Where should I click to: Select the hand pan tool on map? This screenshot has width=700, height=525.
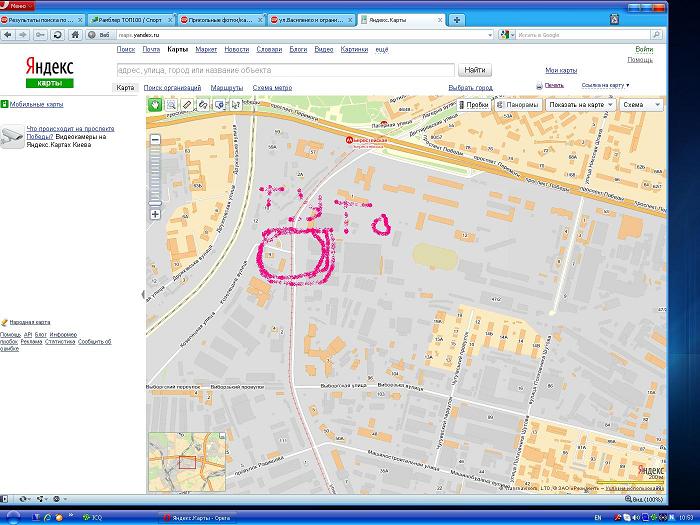tap(155, 104)
